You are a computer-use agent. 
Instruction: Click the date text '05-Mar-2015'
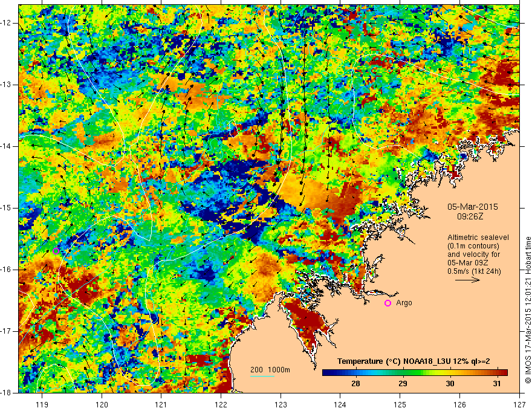[x=473, y=207]
